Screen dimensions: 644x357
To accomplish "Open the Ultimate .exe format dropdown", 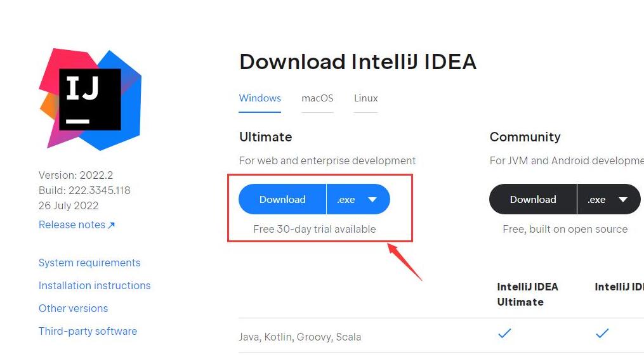I will click(358, 200).
